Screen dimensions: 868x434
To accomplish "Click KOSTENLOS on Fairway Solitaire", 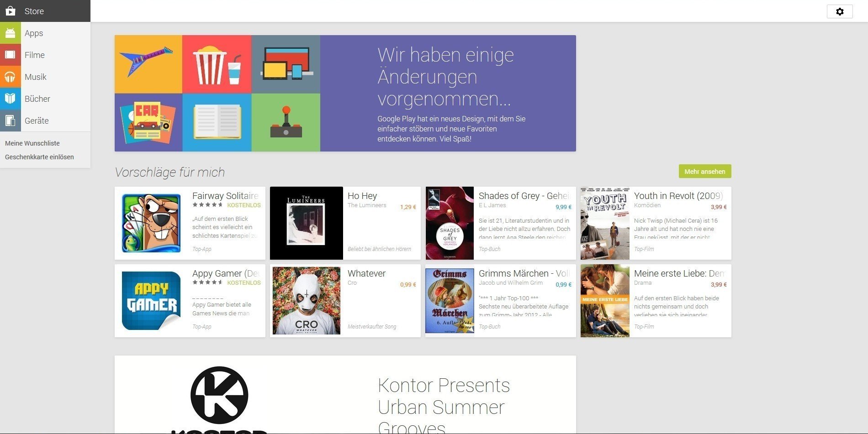I will pos(244,205).
